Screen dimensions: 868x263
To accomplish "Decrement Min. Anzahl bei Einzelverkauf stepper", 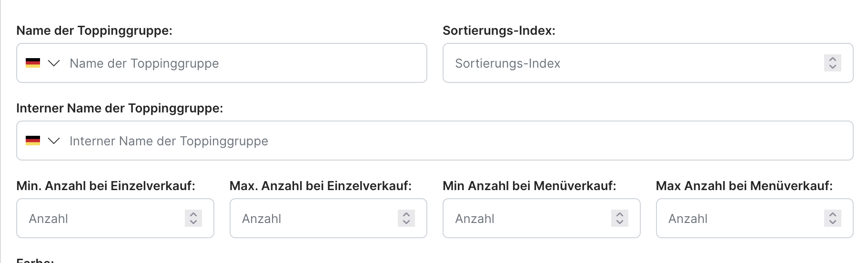I will (x=193, y=223).
